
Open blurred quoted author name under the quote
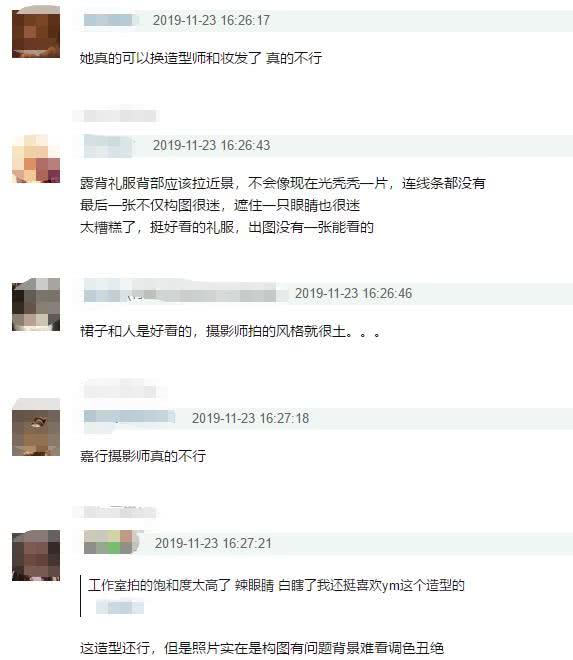coord(120,607)
